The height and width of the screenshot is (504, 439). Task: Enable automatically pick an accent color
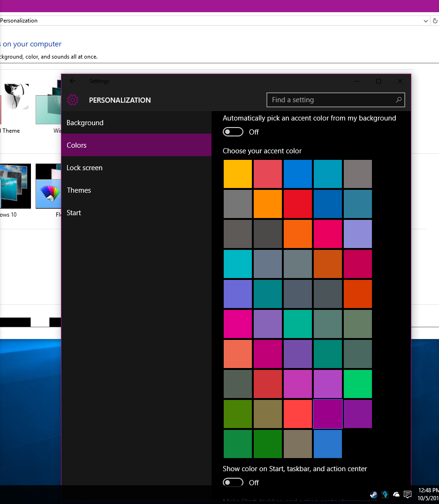[x=233, y=132]
